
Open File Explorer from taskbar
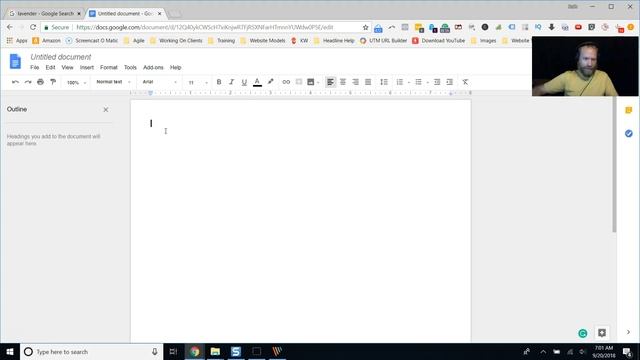pos(215,351)
